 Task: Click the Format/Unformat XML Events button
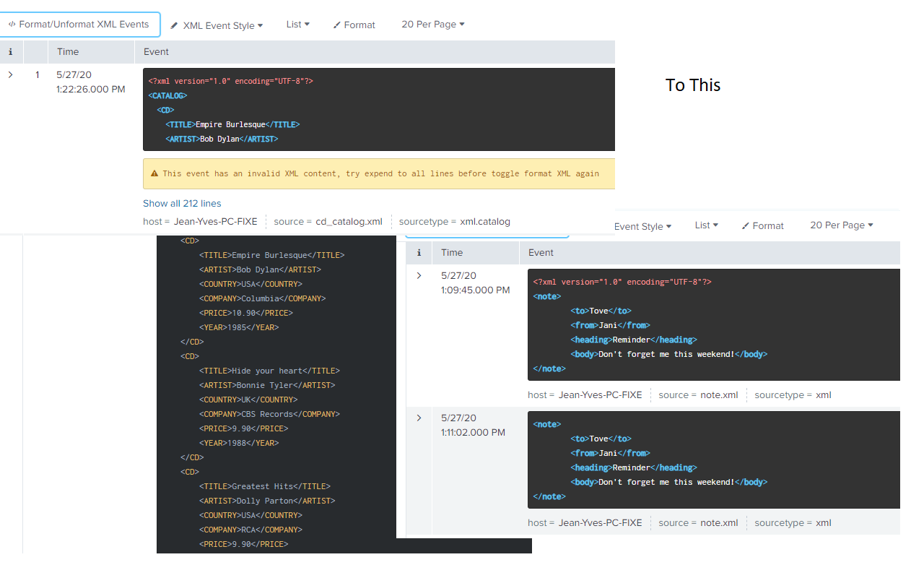click(x=79, y=24)
